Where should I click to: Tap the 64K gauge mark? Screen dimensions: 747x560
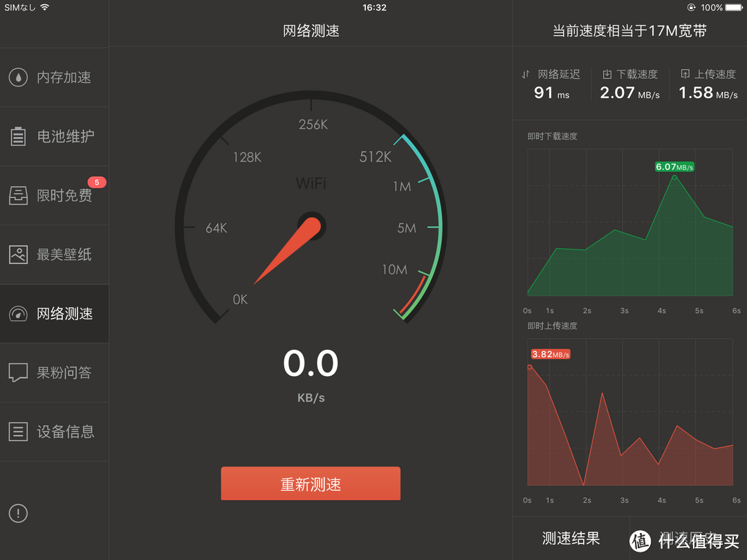click(216, 228)
